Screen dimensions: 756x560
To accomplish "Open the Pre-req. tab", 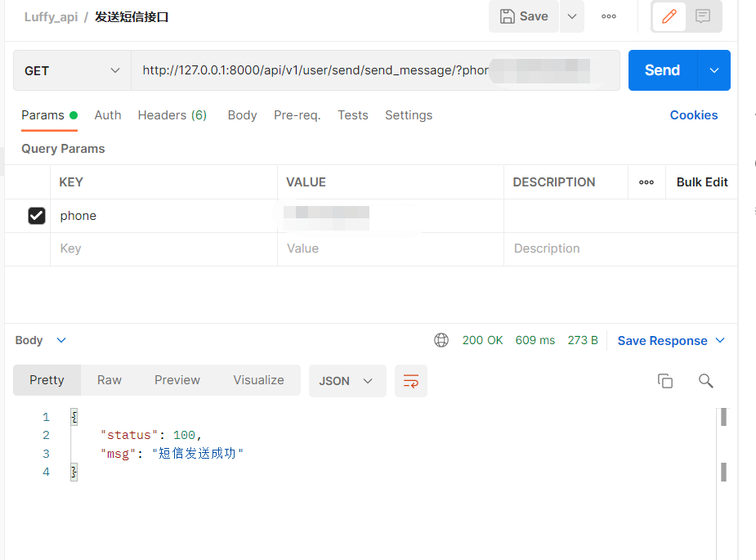I will pos(297,115).
